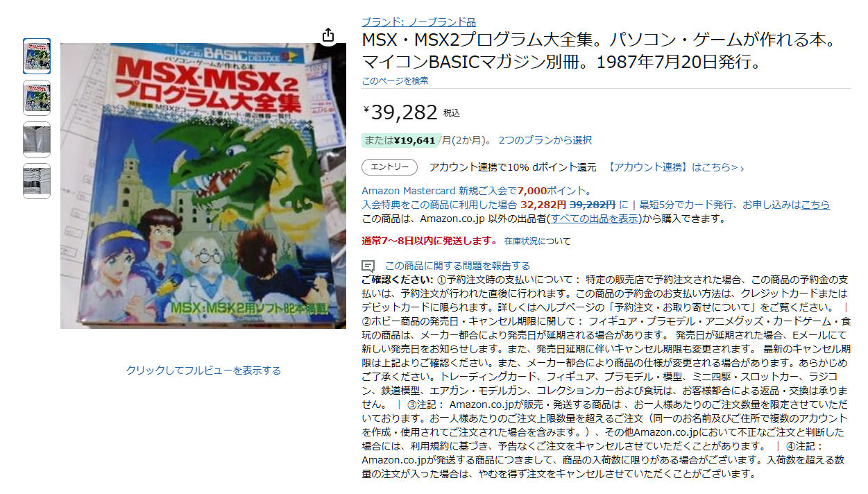Open 【アカウント連携】はこちら link
This screenshot has width=868, height=494.
click(x=672, y=167)
